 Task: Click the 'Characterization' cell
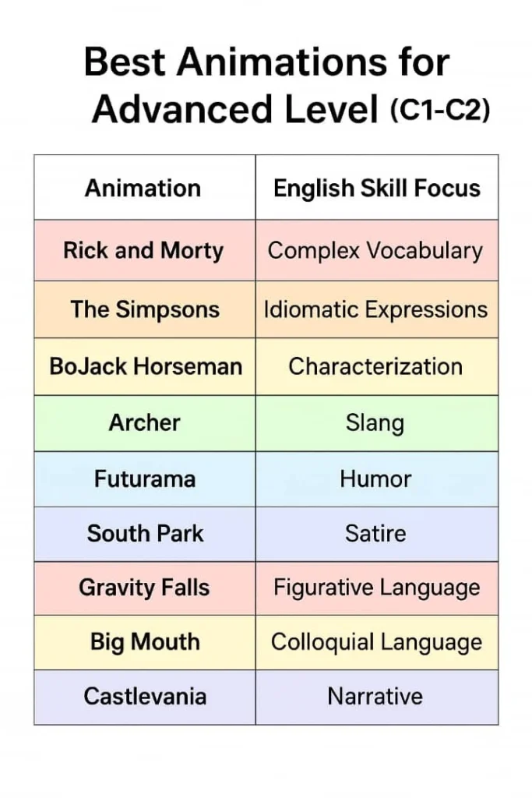[x=377, y=366]
